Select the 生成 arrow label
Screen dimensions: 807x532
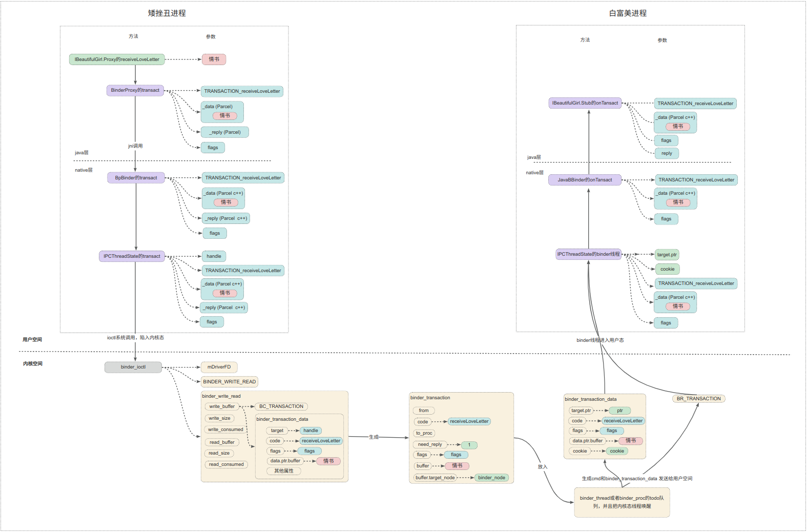[374, 437]
